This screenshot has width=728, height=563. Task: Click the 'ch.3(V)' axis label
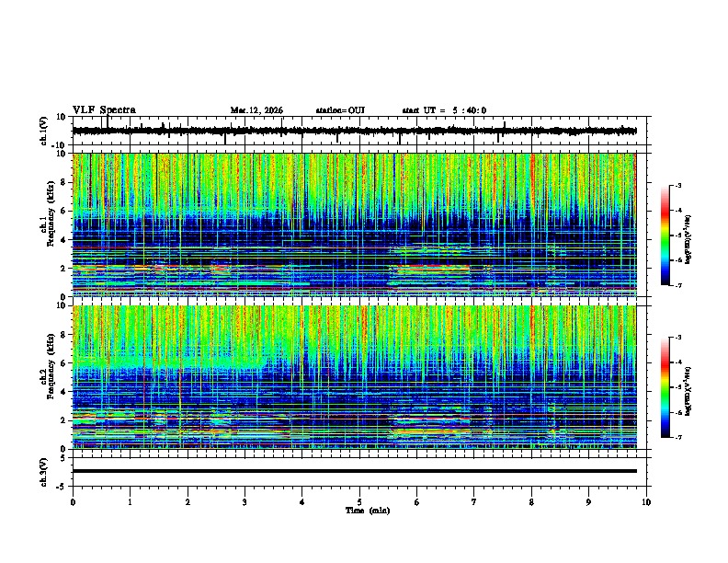click(44, 472)
